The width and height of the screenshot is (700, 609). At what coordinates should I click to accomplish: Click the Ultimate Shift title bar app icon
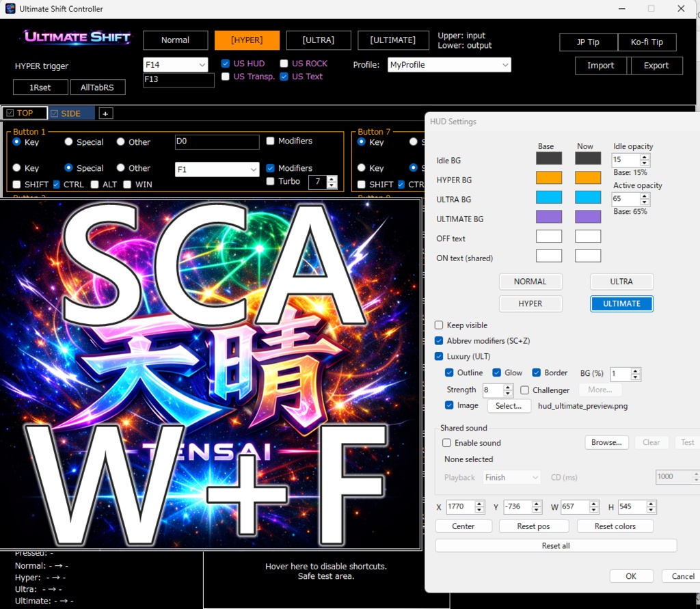click(10, 8)
